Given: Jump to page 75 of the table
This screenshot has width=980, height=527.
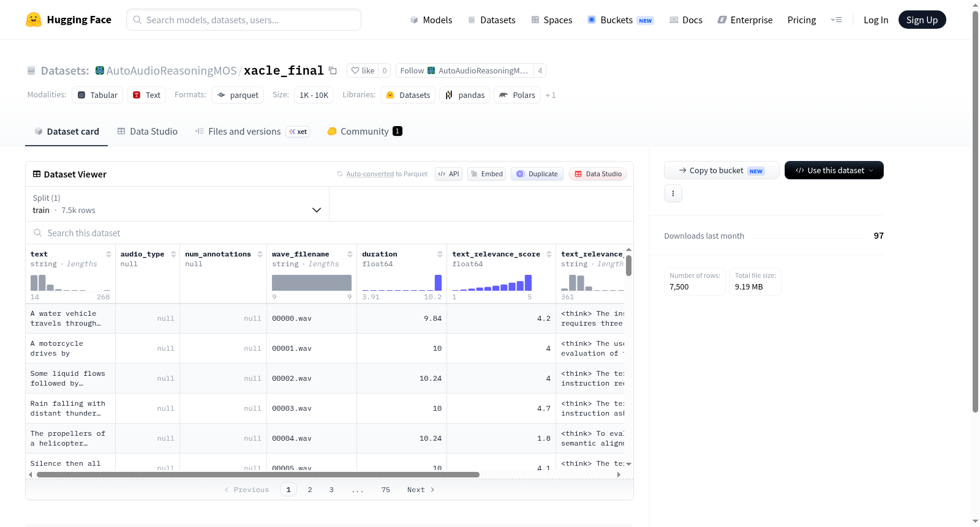Looking at the screenshot, I should [385, 490].
